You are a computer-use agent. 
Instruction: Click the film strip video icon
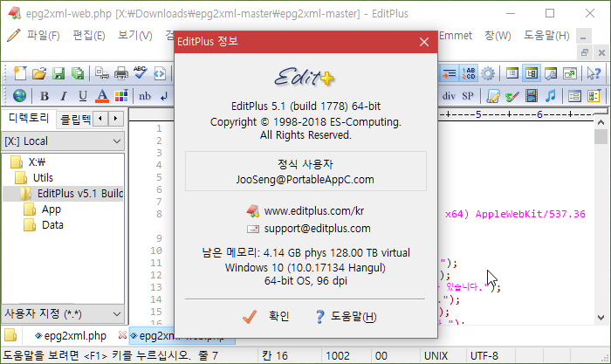[x=531, y=96]
